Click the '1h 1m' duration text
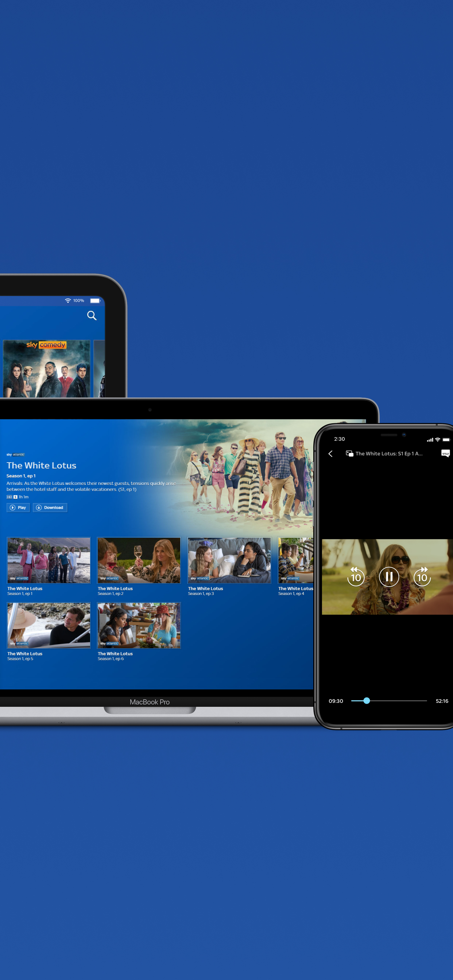The image size is (453, 980). click(x=24, y=497)
